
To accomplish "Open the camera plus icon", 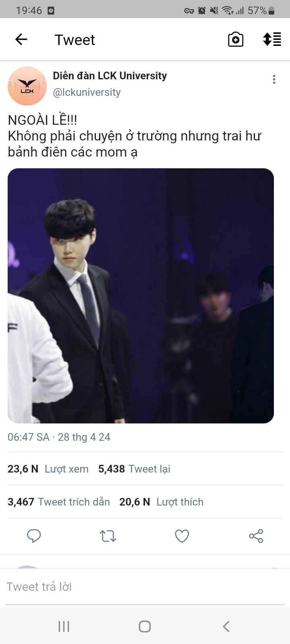I will (236, 39).
